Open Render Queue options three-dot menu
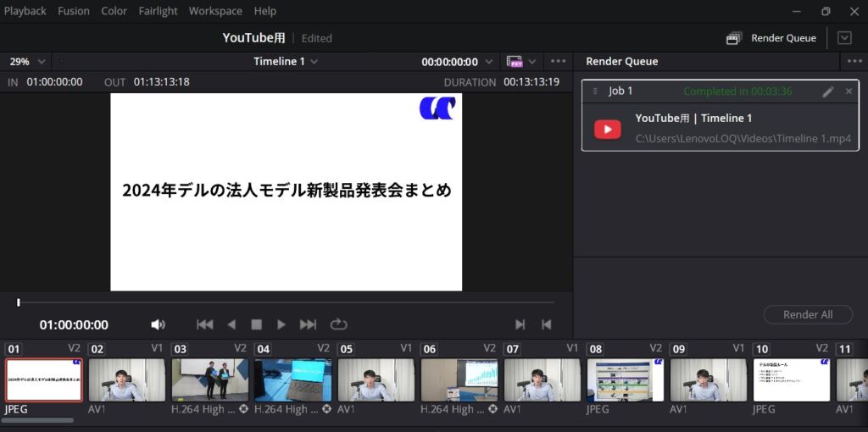The height and width of the screenshot is (432, 868). [x=854, y=61]
